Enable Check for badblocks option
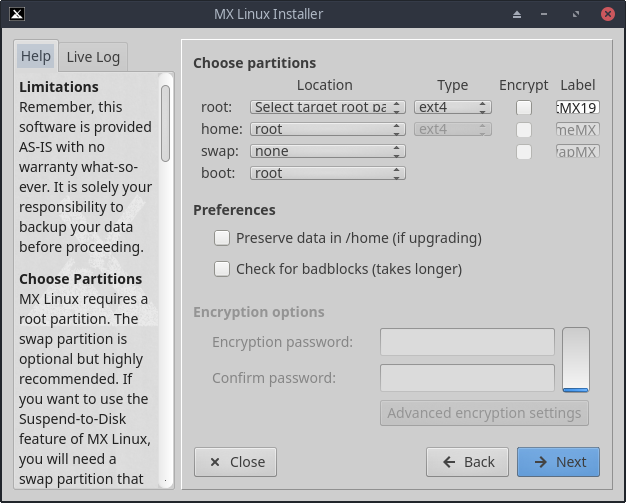Screen dimensions: 626x503 pyautogui.click(x=222, y=269)
